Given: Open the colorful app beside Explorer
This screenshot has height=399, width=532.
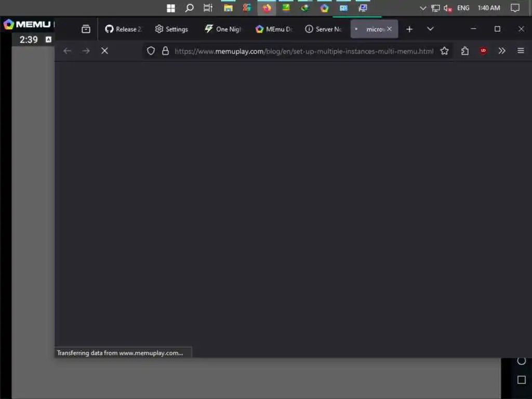Looking at the screenshot, I should pos(247,8).
